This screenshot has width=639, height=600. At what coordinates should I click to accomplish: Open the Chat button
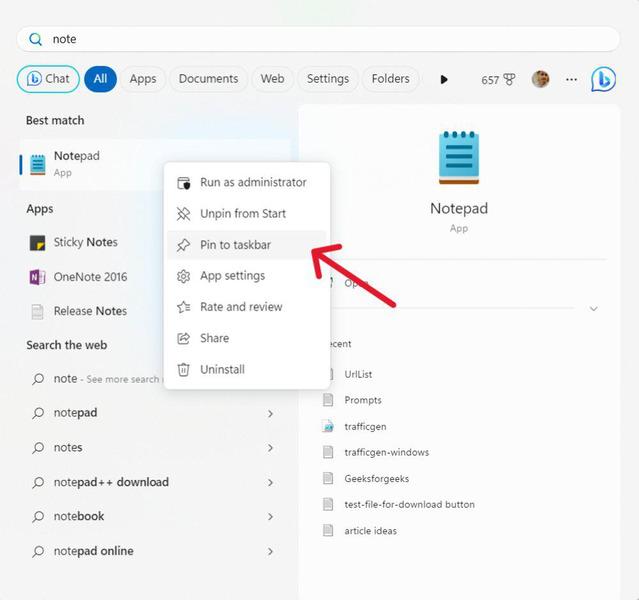pos(48,79)
